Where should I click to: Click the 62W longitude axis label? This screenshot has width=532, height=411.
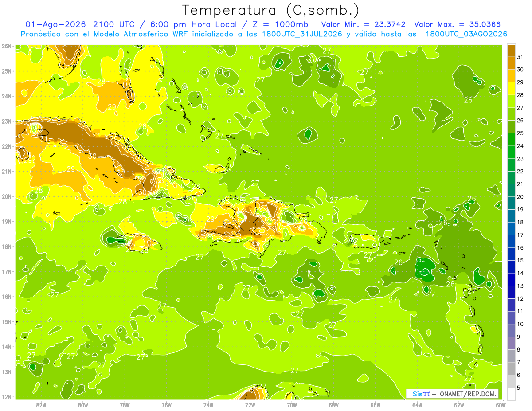(459, 405)
